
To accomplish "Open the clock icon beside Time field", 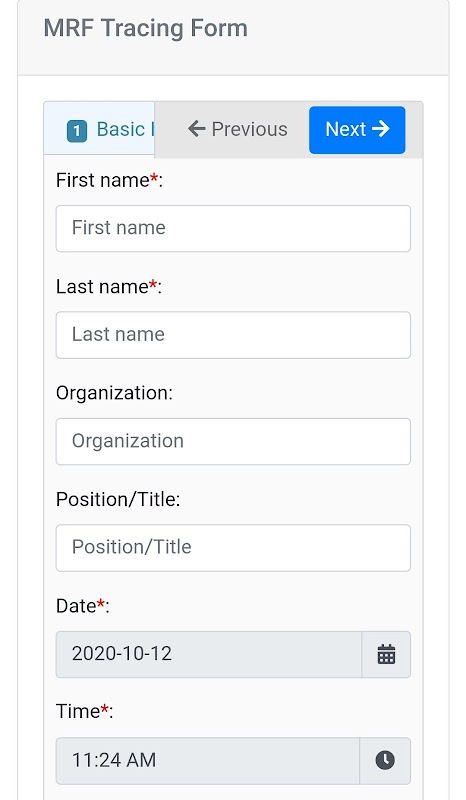I will [x=385, y=760].
